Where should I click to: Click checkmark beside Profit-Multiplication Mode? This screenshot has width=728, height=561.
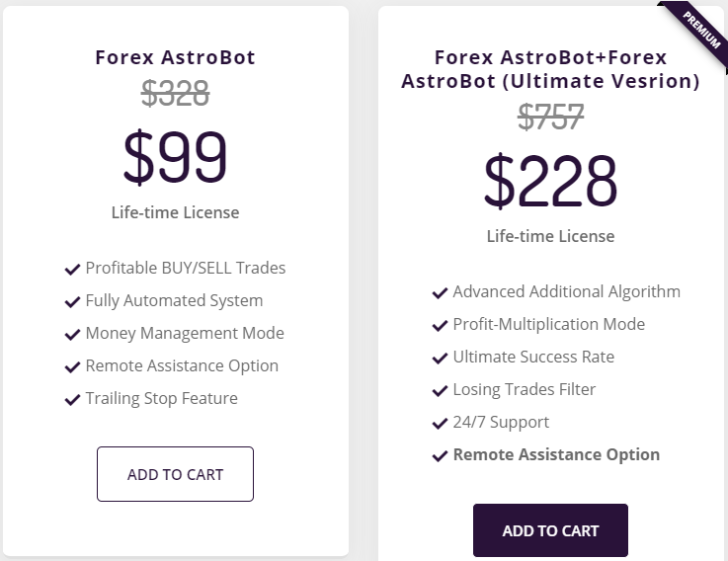click(440, 325)
